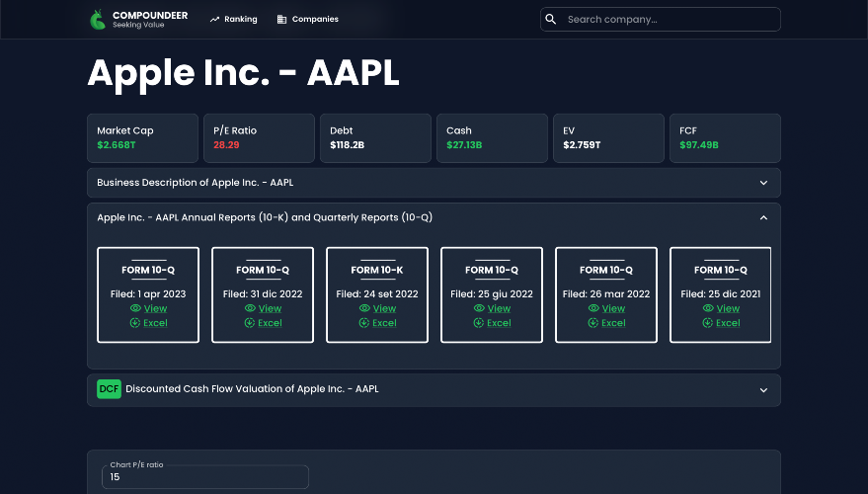Click the 'Filed: 31 dic 2022' text
Image resolution: width=868 pixels, height=494 pixels.
pyautogui.click(x=263, y=294)
